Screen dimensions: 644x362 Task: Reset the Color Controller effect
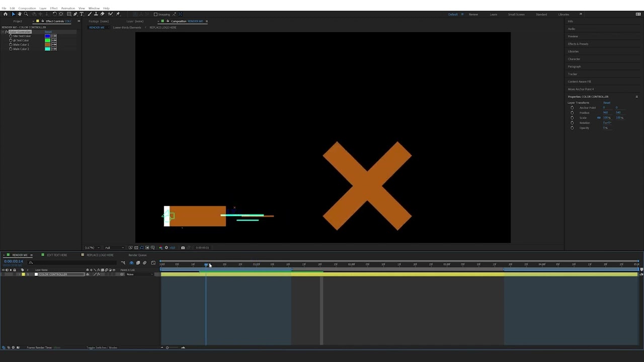[48, 32]
